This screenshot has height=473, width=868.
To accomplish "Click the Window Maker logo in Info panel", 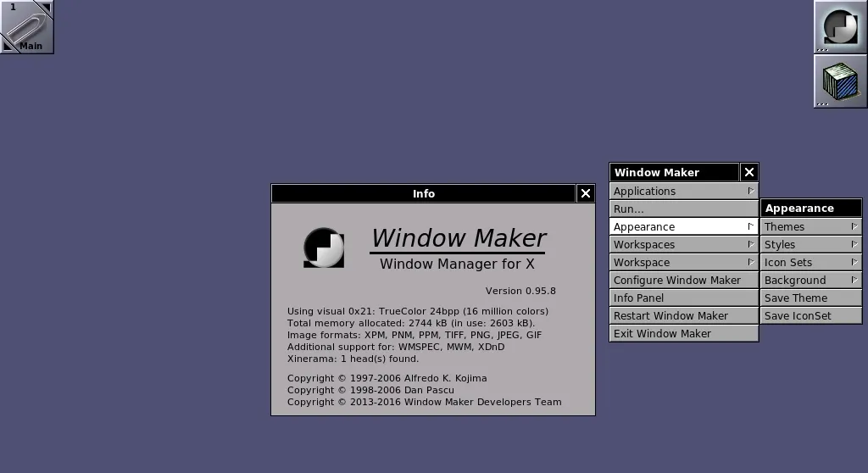I will 324,248.
